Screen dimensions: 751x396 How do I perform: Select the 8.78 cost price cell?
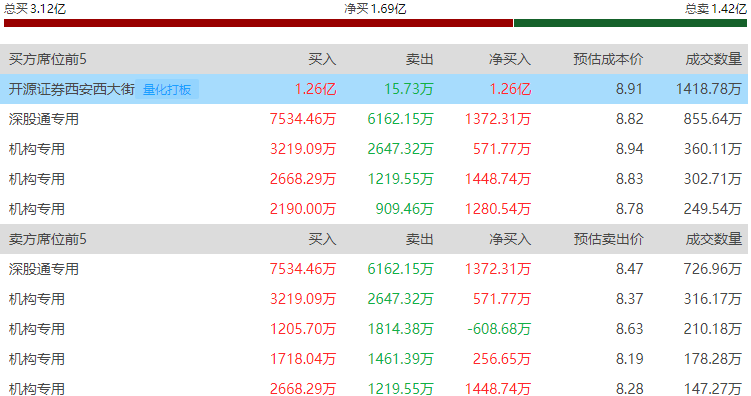(x=629, y=209)
